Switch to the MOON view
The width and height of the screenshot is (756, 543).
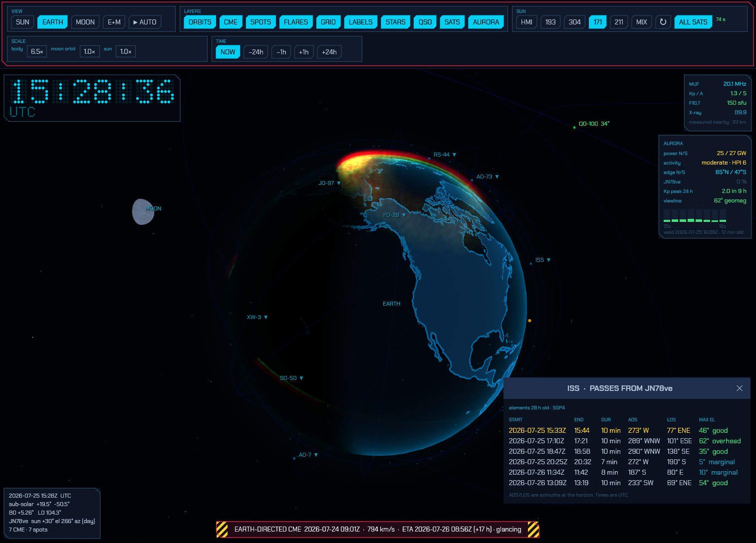(85, 22)
